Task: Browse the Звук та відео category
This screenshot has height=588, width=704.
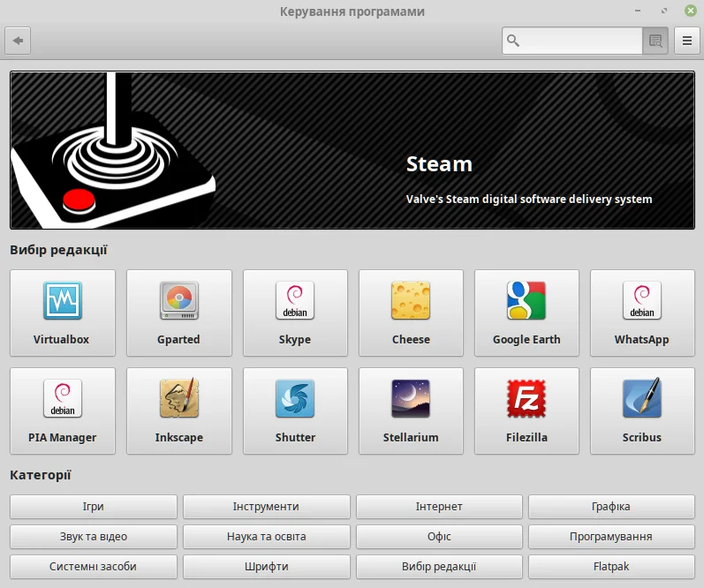Action: click(x=94, y=537)
